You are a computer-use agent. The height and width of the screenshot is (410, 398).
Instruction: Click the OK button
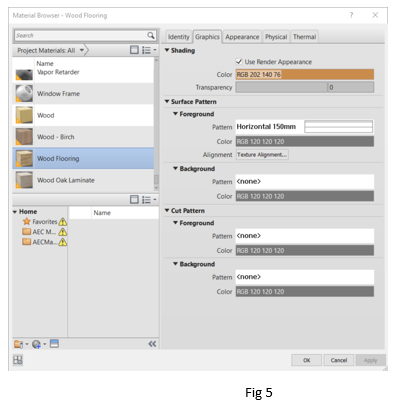pyautogui.click(x=306, y=360)
